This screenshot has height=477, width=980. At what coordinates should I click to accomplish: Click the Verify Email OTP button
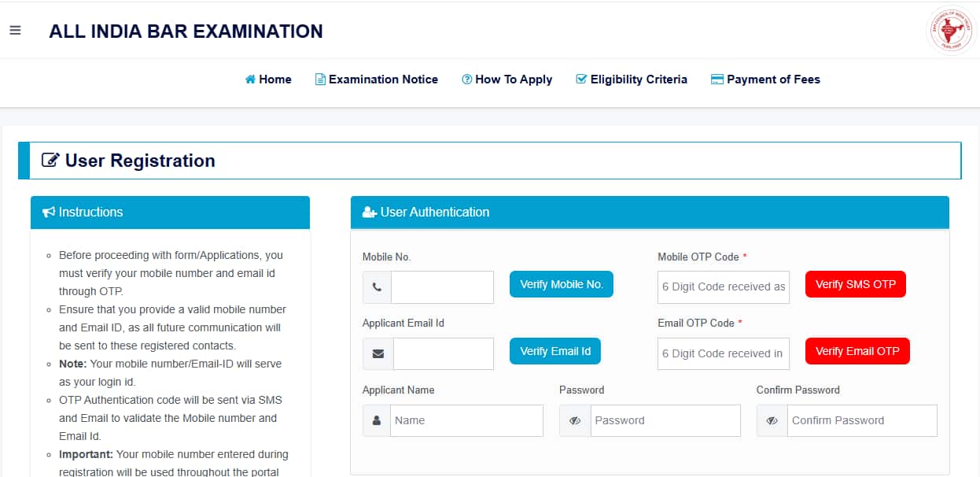(857, 351)
